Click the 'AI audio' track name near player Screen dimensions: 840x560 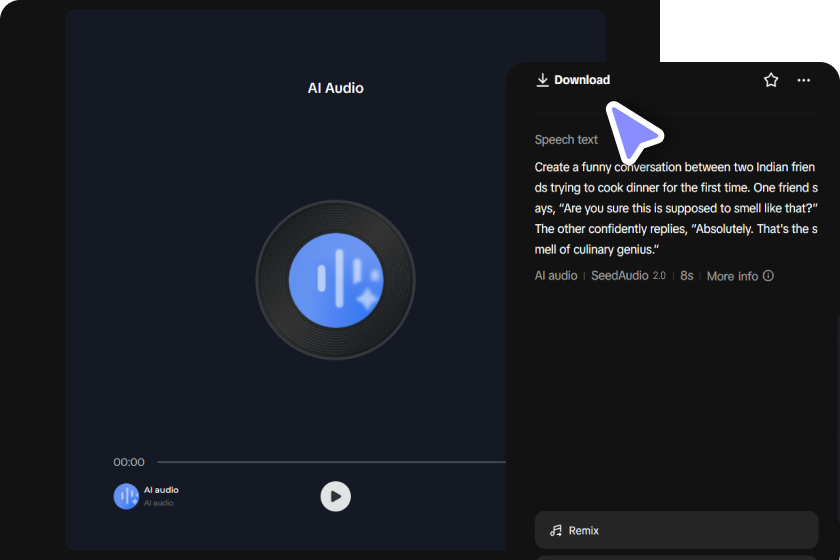pos(161,490)
